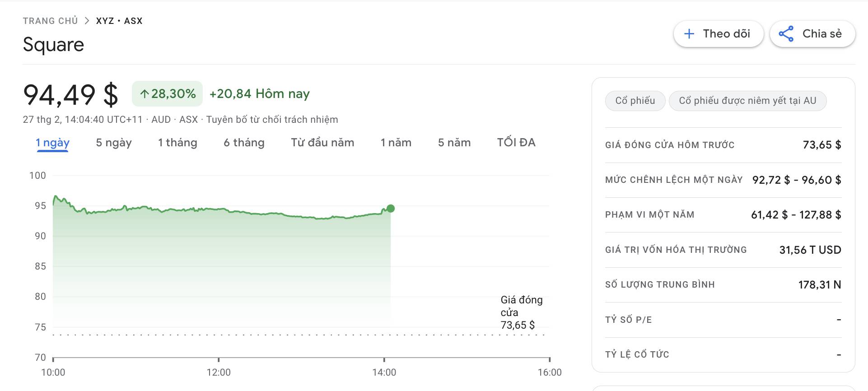This screenshot has width=868, height=391.
Task: Click the SỐ LƯỢNG TRUNG BÌNH label
Action: 660,284
